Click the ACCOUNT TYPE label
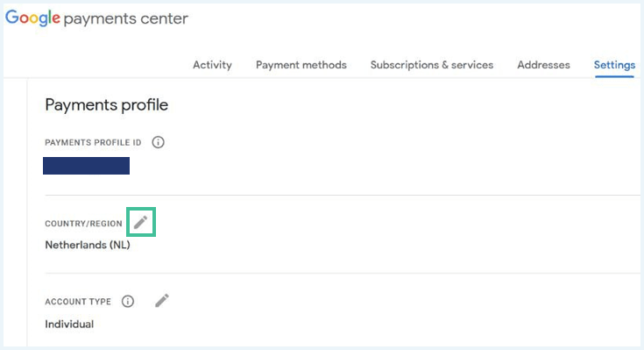The height and width of the screenshot is (350, 644). (78, 302)
